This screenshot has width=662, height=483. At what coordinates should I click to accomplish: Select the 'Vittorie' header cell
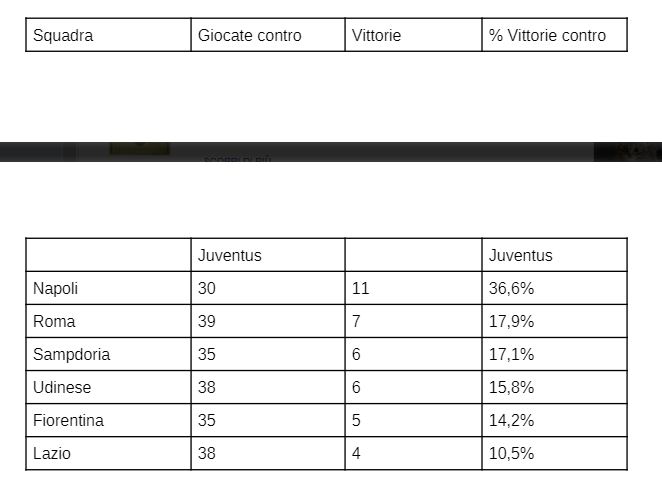(377, 35)
